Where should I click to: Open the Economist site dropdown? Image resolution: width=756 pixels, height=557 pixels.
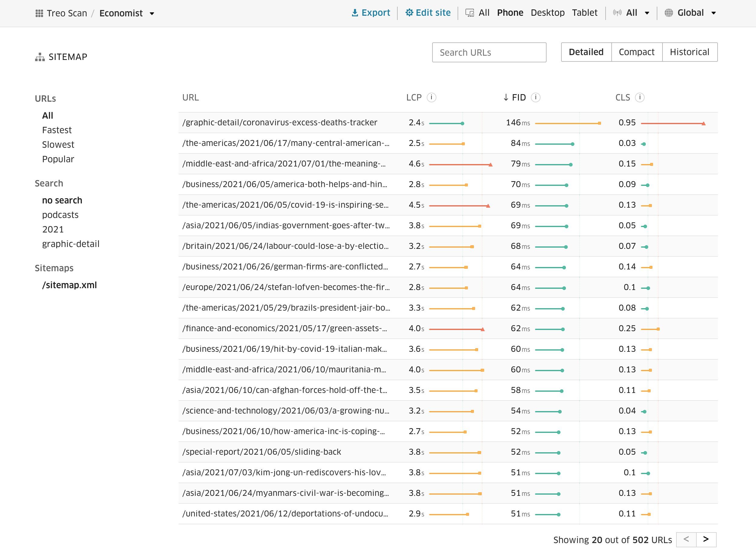coord(152,14)
